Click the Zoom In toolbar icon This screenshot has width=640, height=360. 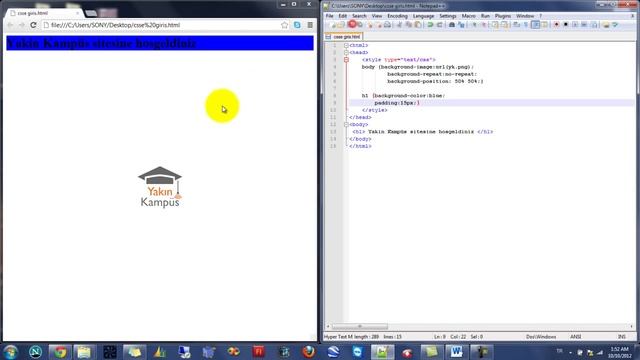(x=474, y=25)
